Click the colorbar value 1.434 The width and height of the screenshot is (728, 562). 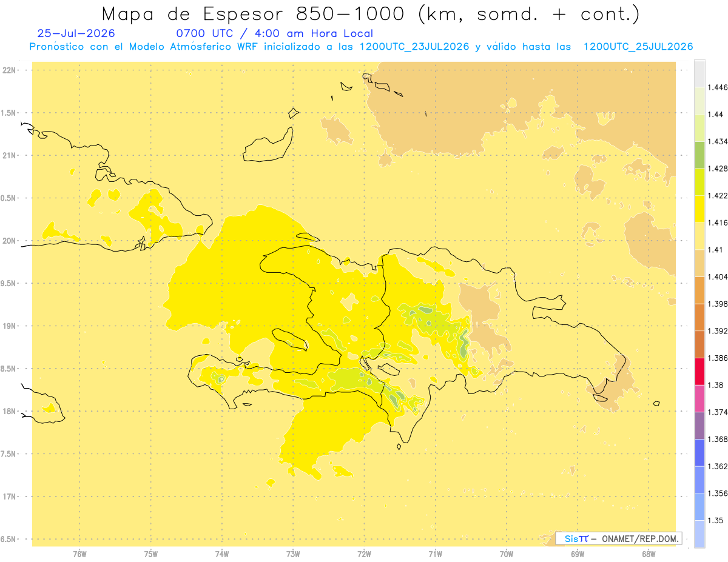[x=717, y=141]
